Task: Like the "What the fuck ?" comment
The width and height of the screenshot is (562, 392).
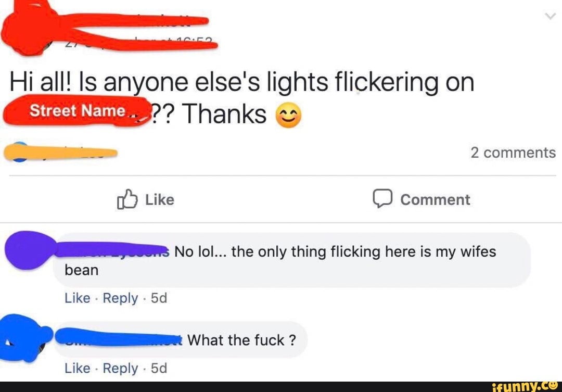Action: [x=78, y=368]
